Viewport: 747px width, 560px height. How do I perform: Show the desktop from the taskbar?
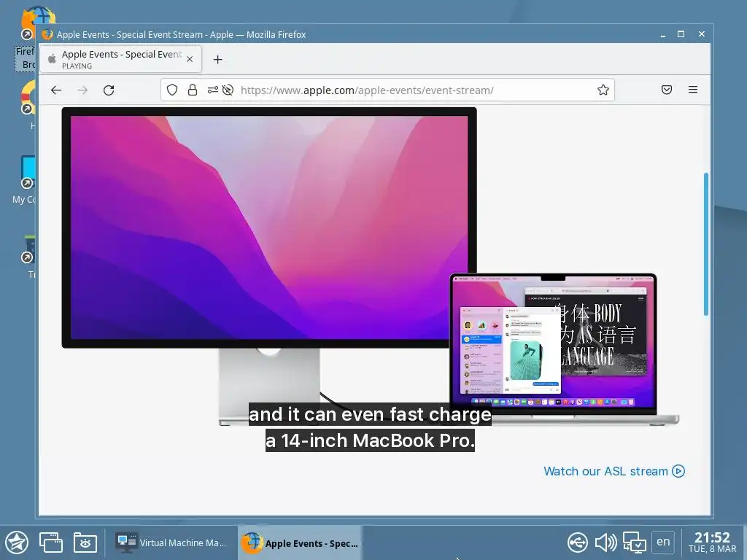pyautogui.click(x=51, y=542)
